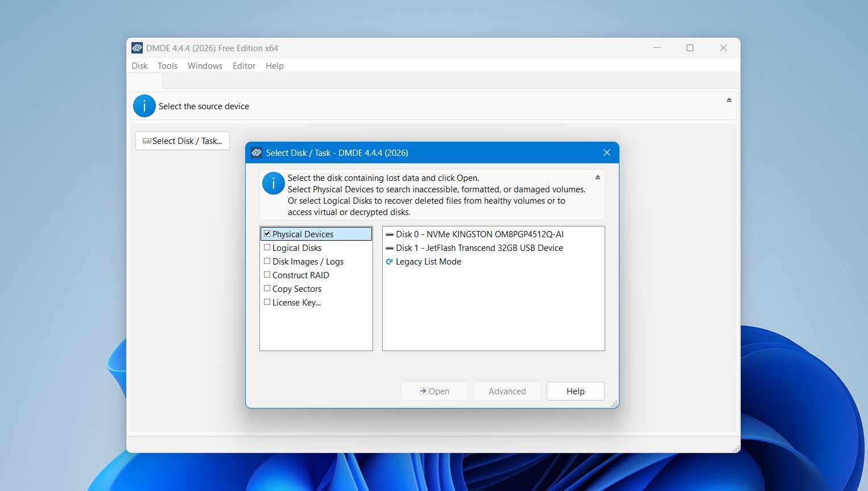868x491 pixels.
Task: Click the Select Disk / Task... button
Action: 183,141
